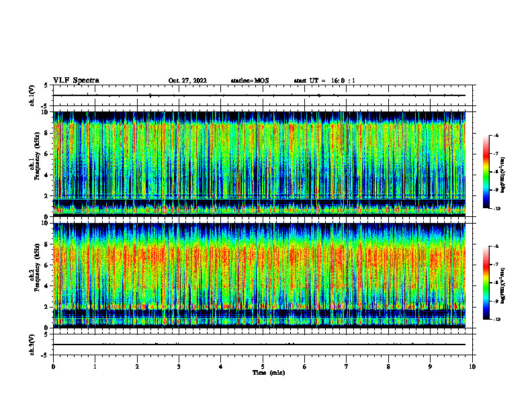This screenshot has height=411, width=532.
Task: Click the "-6" value on ch.1 color bar
Action: coord(496,136)
